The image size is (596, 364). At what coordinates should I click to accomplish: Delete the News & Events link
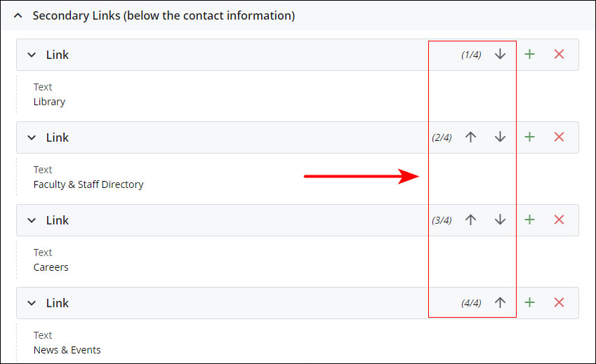559,302
